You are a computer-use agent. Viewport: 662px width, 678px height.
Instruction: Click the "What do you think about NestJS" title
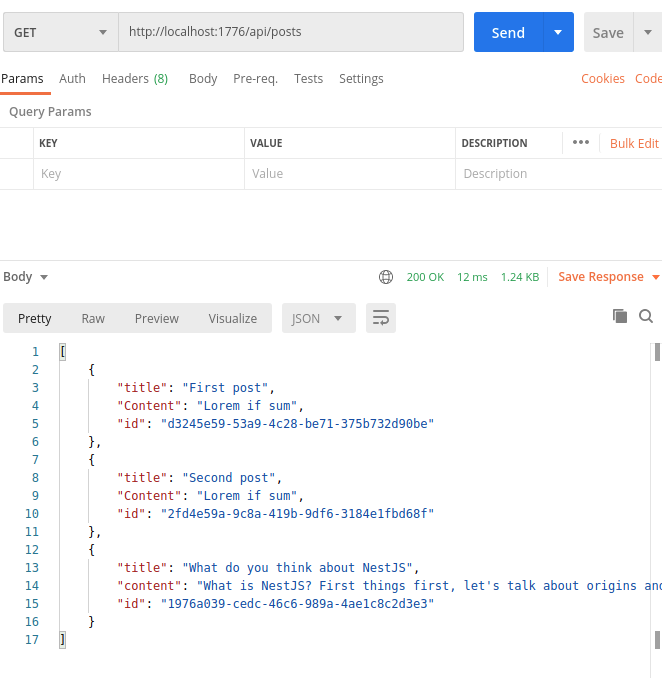coord(297,567)
